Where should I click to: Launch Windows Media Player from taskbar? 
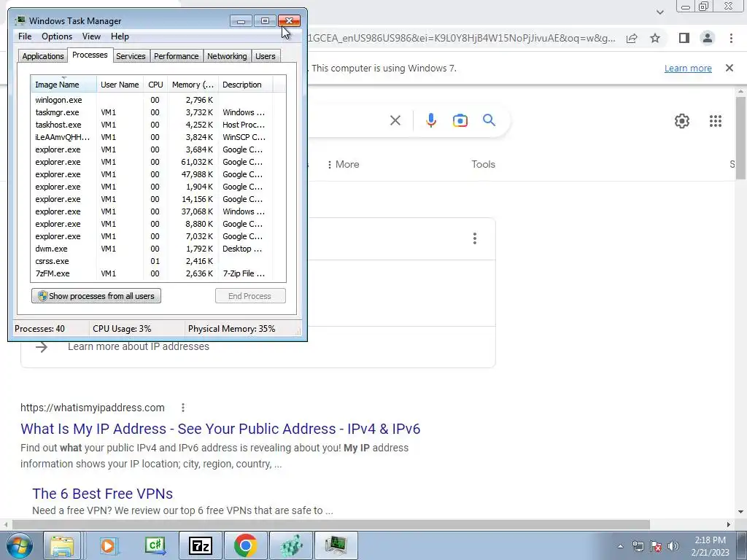[109, 546]
